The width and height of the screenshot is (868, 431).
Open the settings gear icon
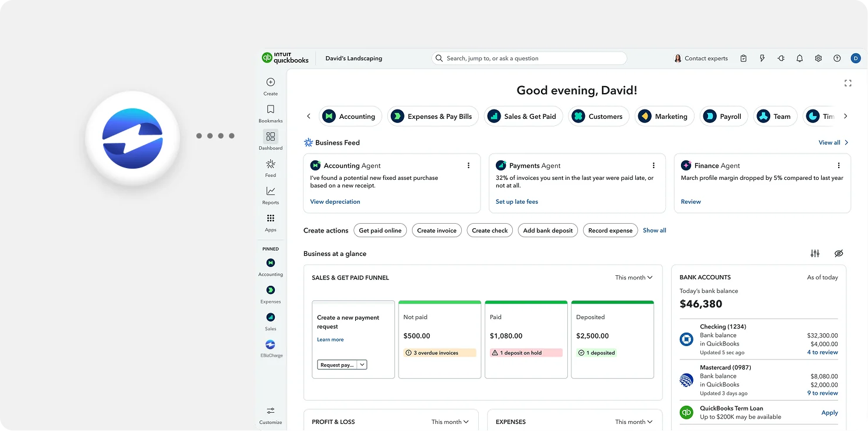(x=818, y=59)
